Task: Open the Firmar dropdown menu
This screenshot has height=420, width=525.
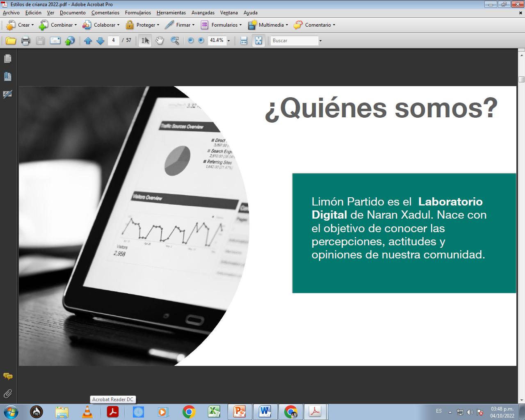Action: click(180, 25)
